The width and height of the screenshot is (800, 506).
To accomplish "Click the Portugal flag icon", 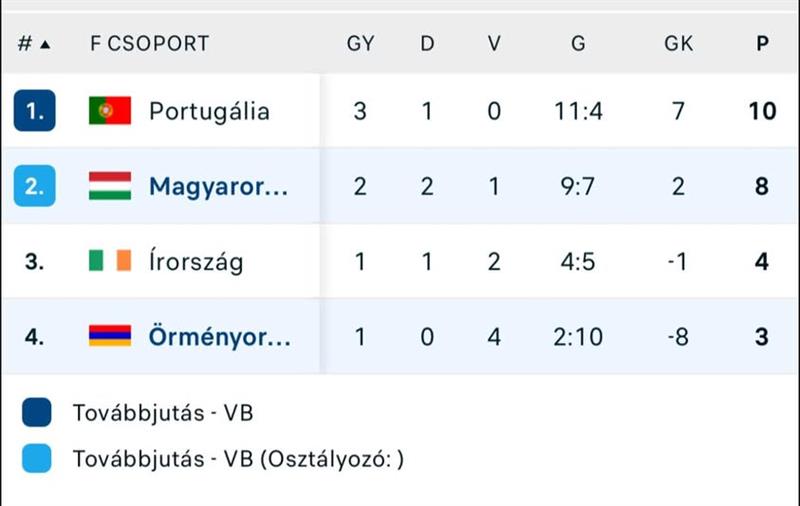I will pyautogui.click(x=110, y=110).
